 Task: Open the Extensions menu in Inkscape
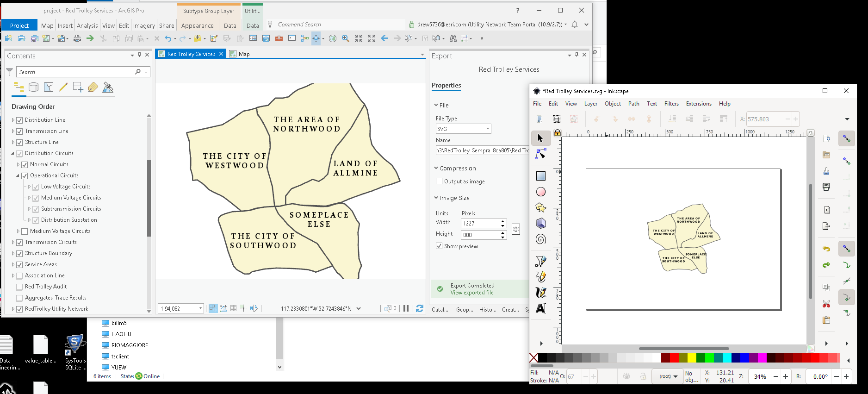698,104
